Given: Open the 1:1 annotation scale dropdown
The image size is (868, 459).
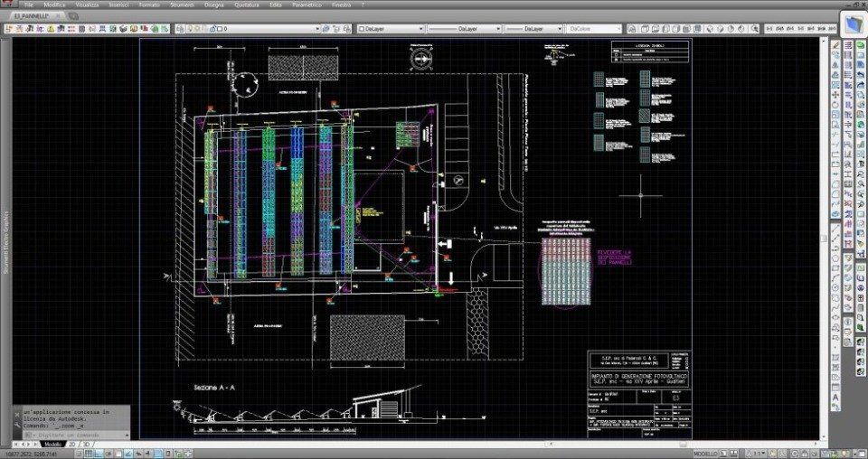Looking at the screenshot, I should coord(758,454).
